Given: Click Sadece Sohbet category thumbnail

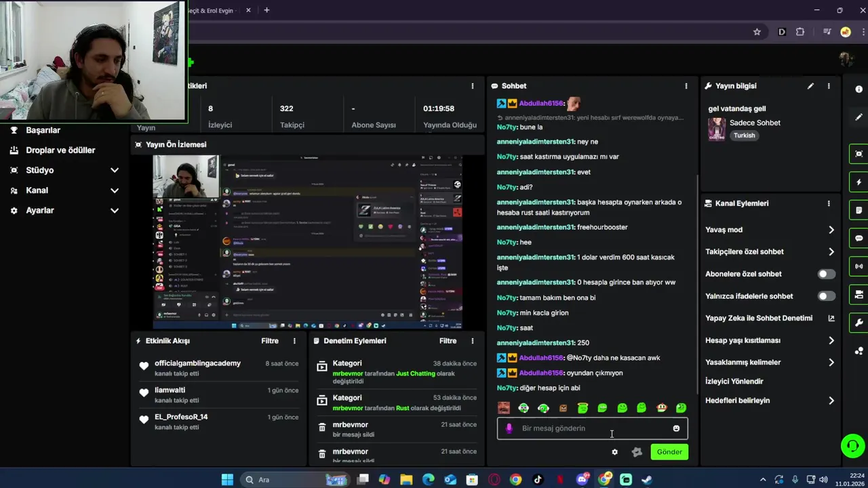Looking at the screenshot, I should [x=716, y=129].
